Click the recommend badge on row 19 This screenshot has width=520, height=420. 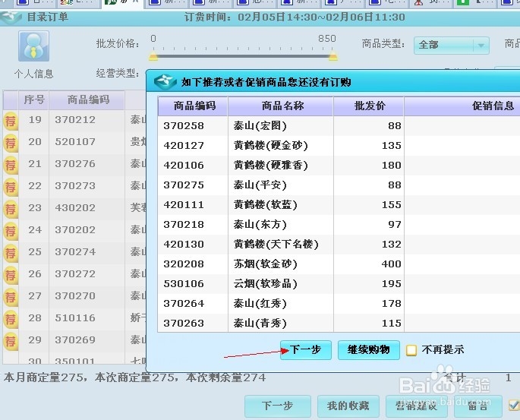pos(11,122)
